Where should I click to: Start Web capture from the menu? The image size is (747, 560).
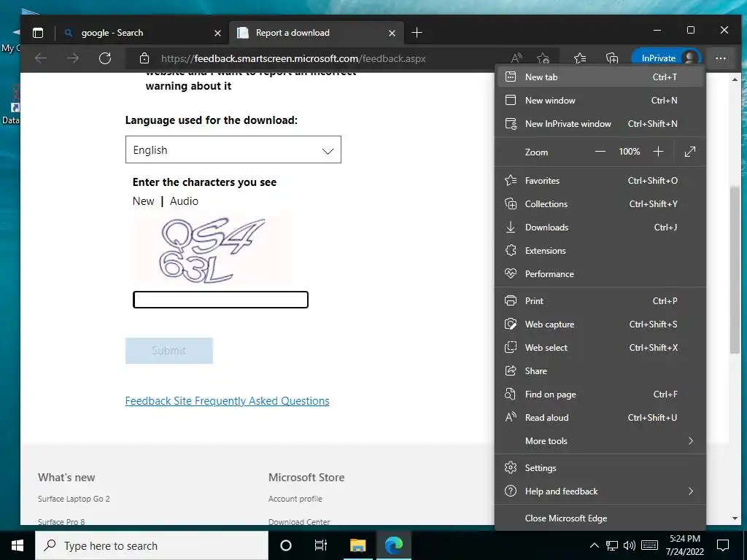point(600,324)
